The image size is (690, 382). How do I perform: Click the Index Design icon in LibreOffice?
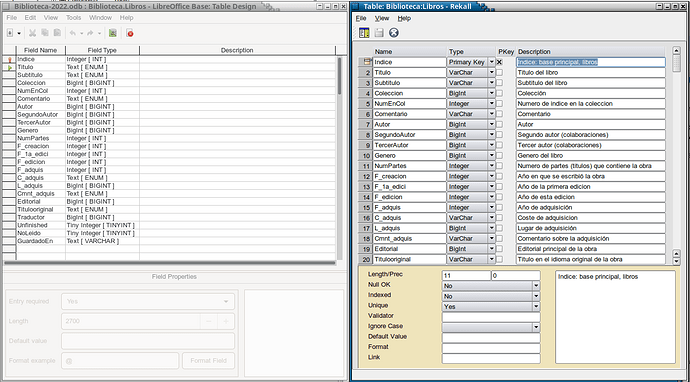point(113,33)
